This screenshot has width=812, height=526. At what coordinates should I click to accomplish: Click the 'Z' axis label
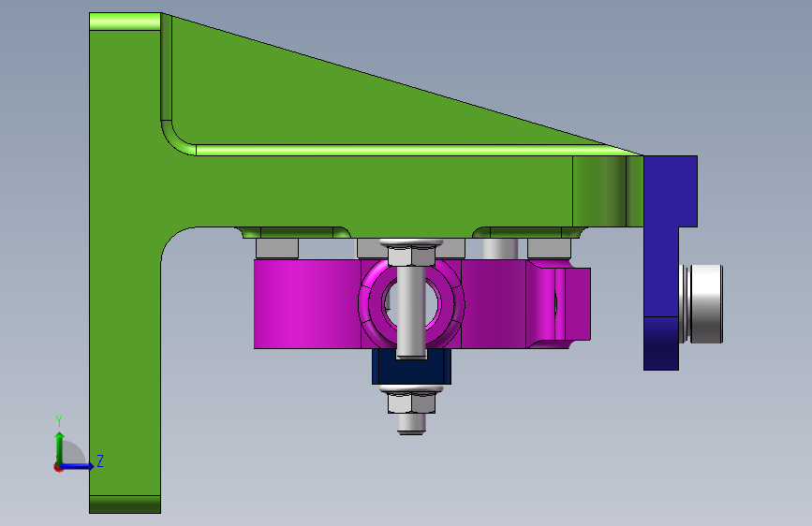click(100, 460)
